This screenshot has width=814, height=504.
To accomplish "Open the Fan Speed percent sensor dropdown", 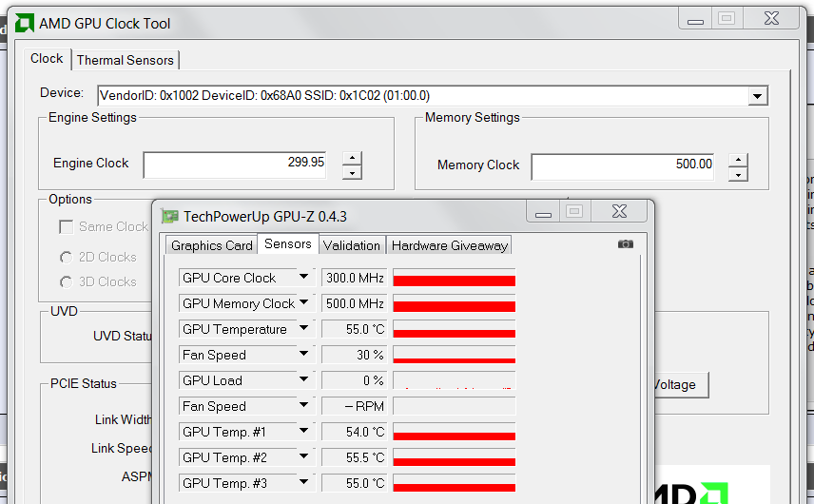I will 303,354.
